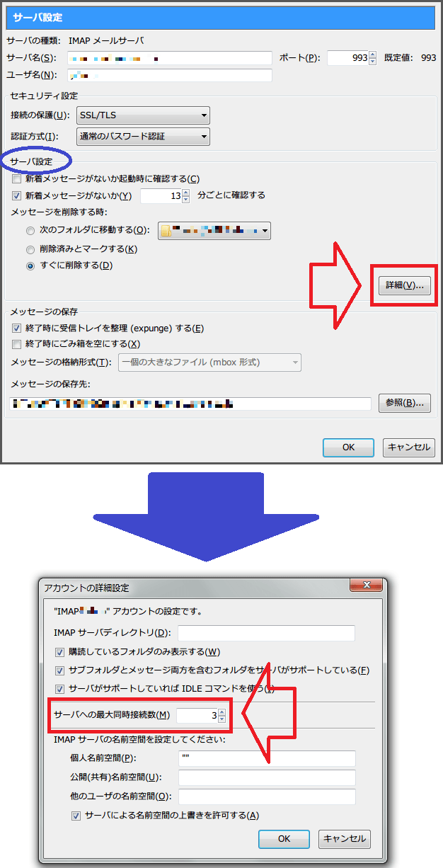Toggle the check new messages every 13 minutes checkbox

pyautogui.click(x=18, y=195)
